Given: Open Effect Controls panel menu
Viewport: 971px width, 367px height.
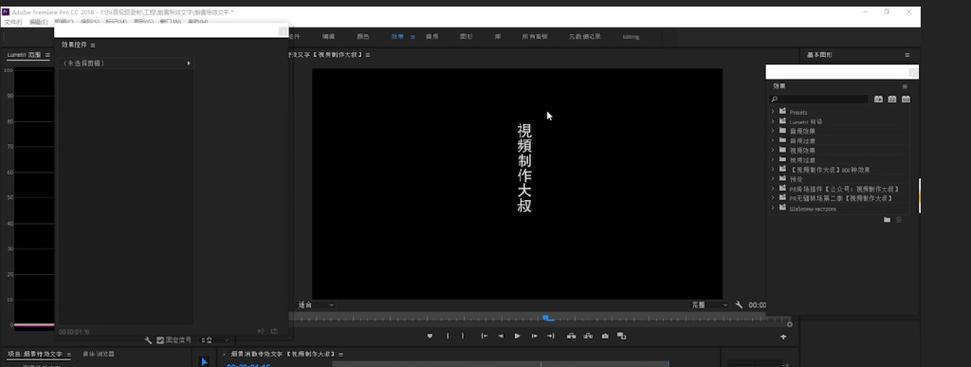Looking at the screenshot, I should click(x=94, y=45).
